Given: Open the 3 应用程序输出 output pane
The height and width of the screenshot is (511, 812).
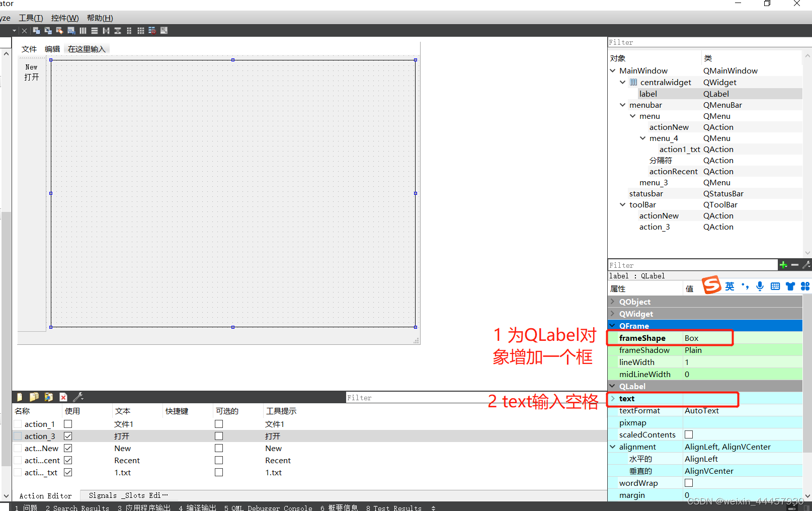Looking at the screenshot, I should click(144, 507).
